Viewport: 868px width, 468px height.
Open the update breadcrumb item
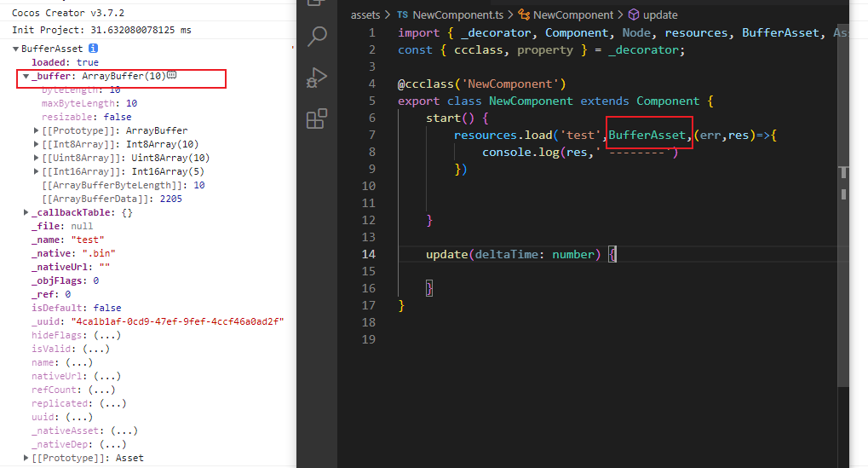660,15
